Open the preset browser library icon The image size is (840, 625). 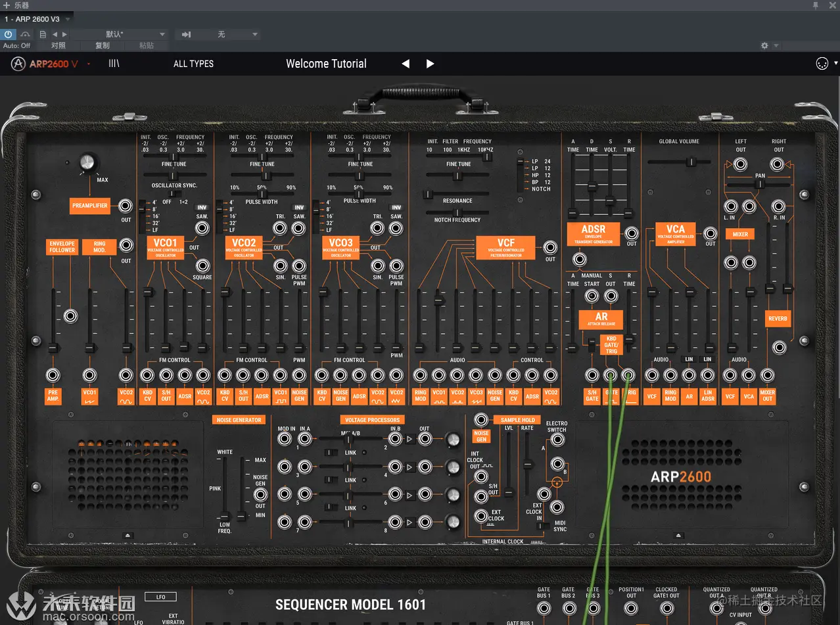(x=114, y=64)
